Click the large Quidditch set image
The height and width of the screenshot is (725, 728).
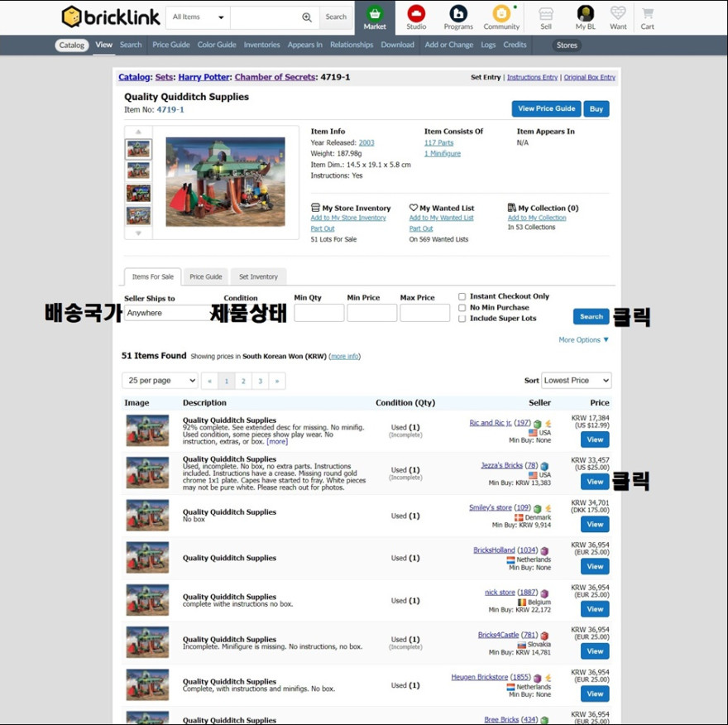click(x=225, y=181)
